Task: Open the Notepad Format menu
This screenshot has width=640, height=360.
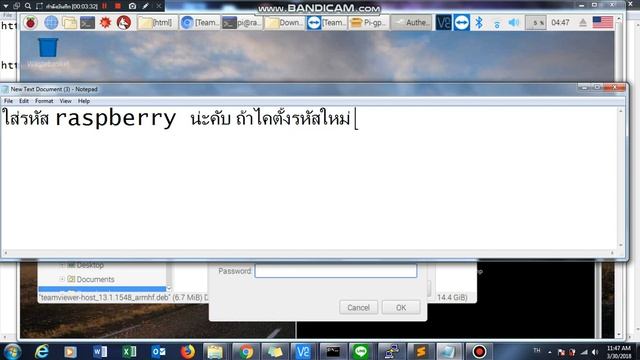Action: [x=44, y=101]
